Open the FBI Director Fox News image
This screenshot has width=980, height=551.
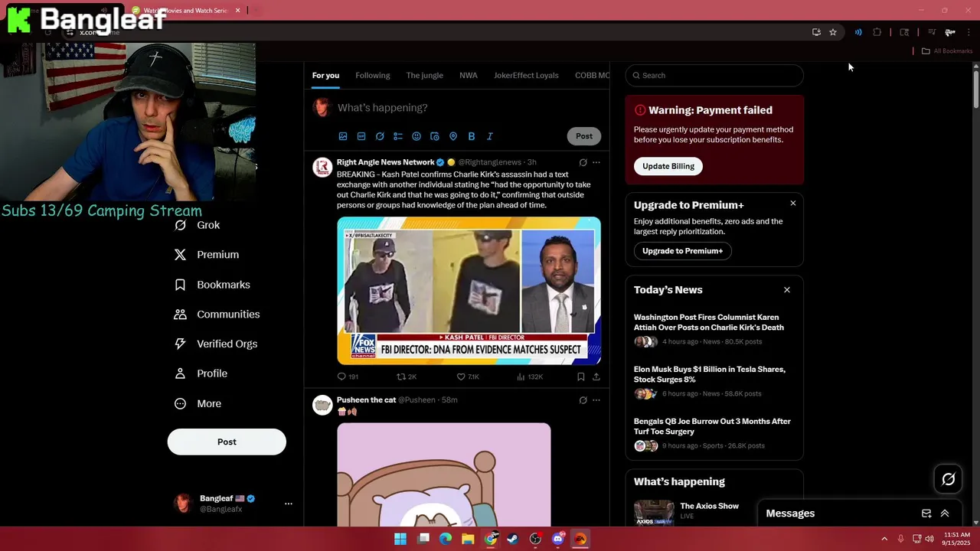tap(469, 291)
